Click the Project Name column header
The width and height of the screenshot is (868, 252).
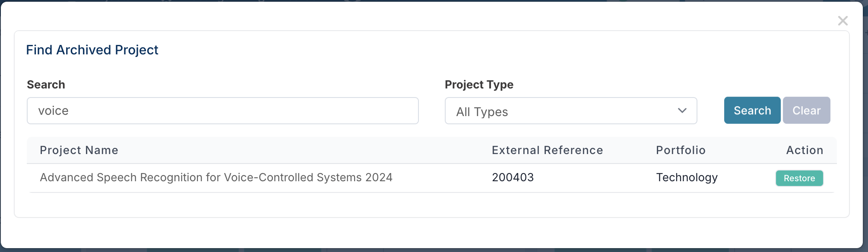[x=79, y=150]
